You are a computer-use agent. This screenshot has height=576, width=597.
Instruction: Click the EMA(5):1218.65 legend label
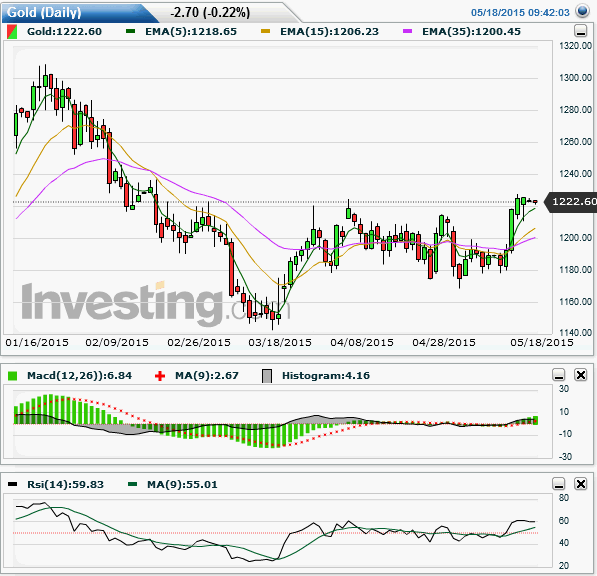pyautogui.click(x=191, y=32)
